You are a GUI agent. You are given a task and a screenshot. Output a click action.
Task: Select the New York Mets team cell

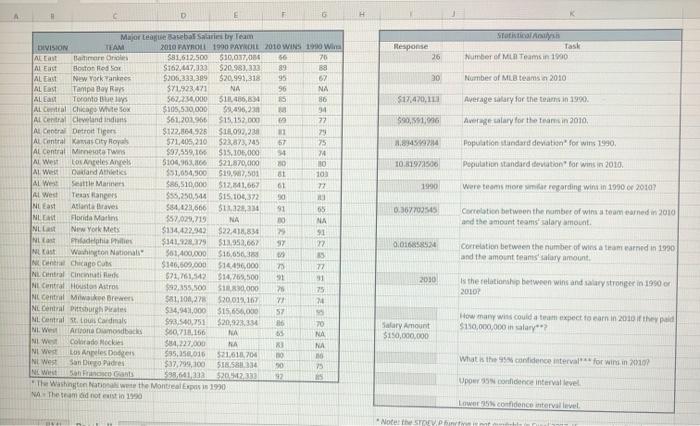[x=114, y=230]
